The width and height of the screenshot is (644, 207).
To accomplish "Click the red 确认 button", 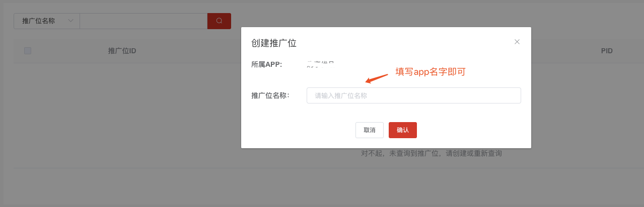I will pyautogui.click(x=403, y=130).
